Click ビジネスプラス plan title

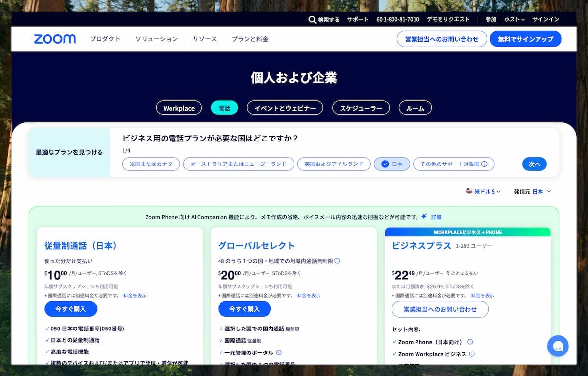[x=421, y=245]
